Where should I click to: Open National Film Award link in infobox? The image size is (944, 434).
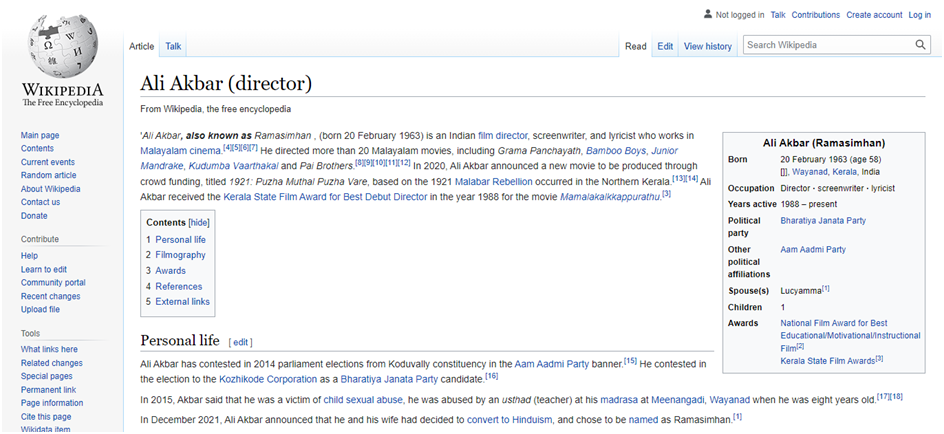850,335
